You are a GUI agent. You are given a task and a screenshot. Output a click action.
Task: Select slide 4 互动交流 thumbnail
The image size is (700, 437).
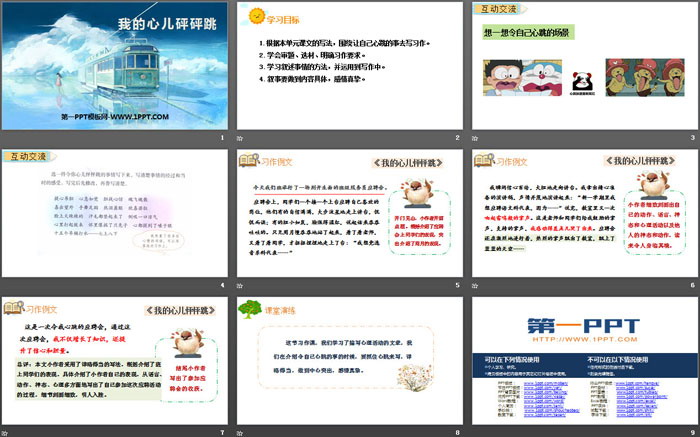(115, 213)
